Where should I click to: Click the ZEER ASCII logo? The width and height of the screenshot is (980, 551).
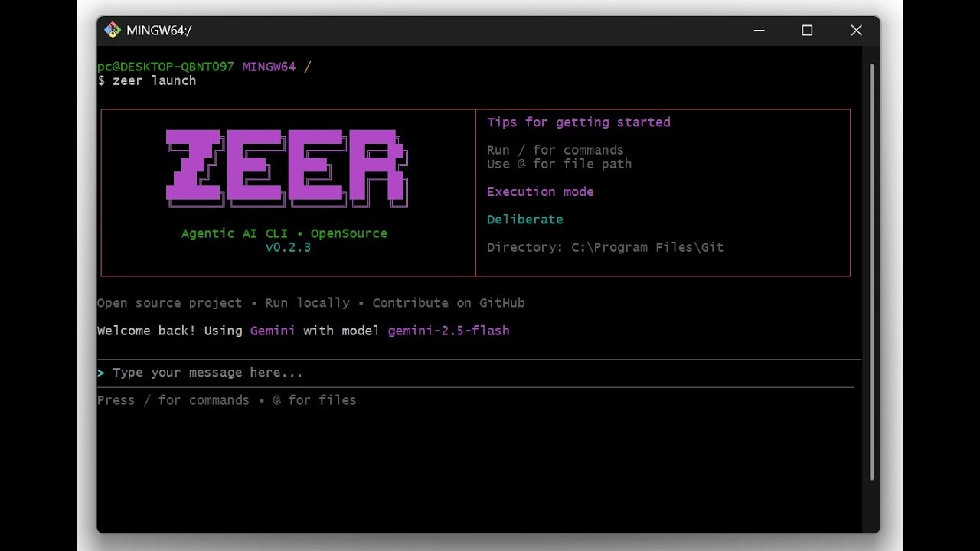(287, 168)
